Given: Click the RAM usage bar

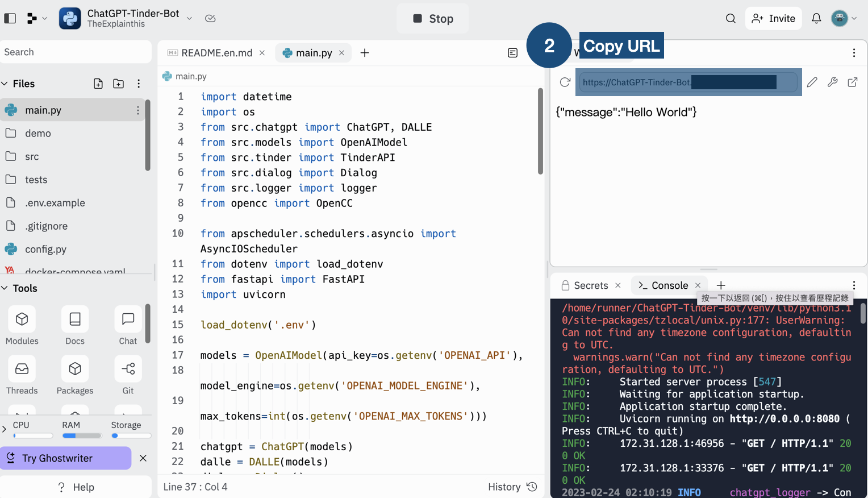Looking at the screenshot, I should (x=82, y=435).
